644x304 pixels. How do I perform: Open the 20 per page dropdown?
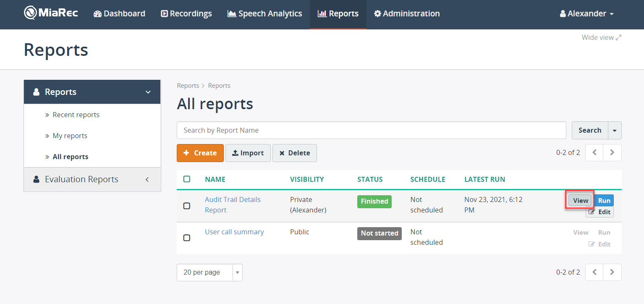coord(209,273)
